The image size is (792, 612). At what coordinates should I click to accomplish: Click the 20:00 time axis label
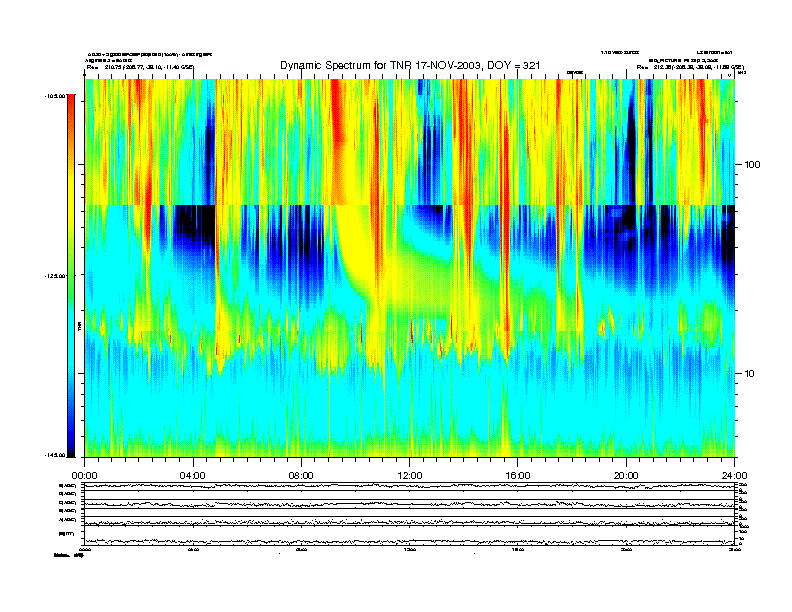click(x=626, y=476)
